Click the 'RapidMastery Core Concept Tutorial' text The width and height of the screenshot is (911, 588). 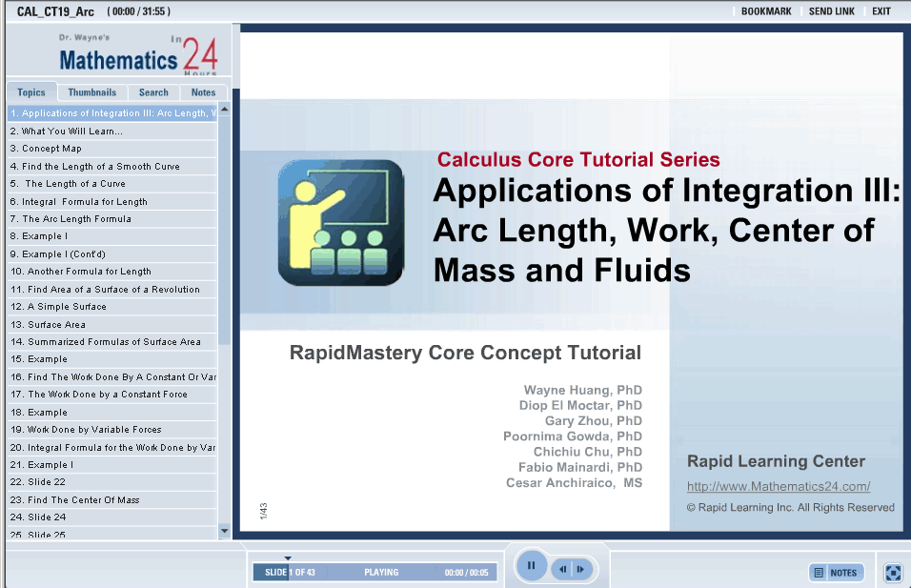pyautogui.click(x=465, y=353)
